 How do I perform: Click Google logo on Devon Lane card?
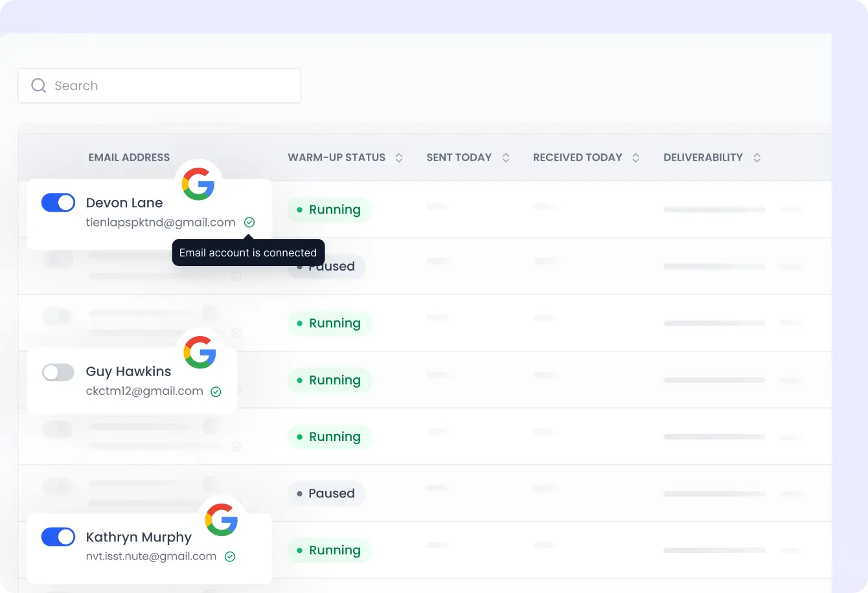[x=198, y=183]
